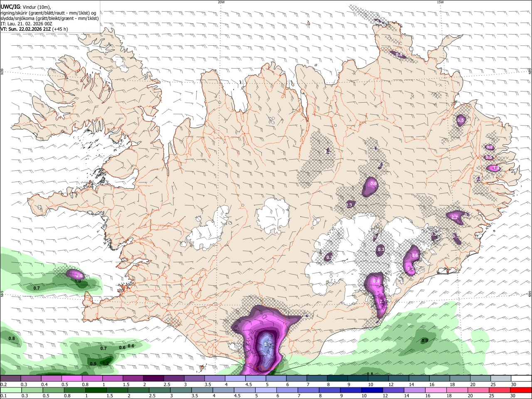
Task: Click the upper legend swatch starting at 14
Action: pos(419,379)
